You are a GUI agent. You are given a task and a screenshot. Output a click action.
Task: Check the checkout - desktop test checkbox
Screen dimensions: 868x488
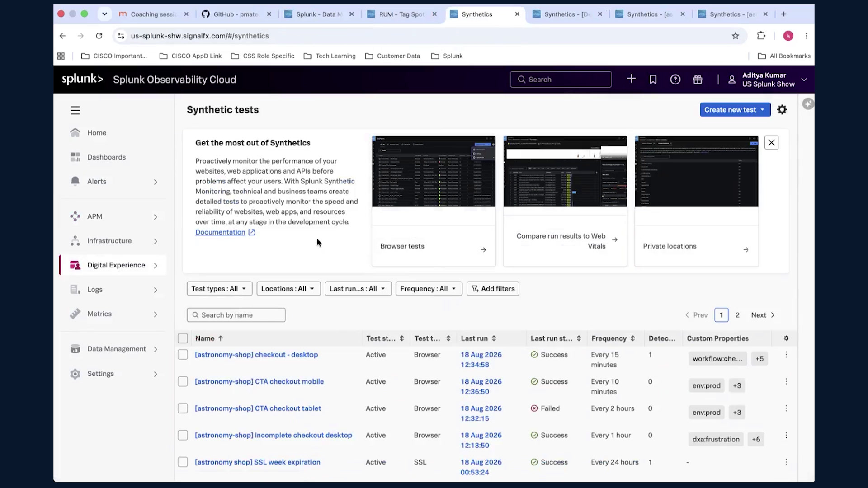tap(183, 355)
